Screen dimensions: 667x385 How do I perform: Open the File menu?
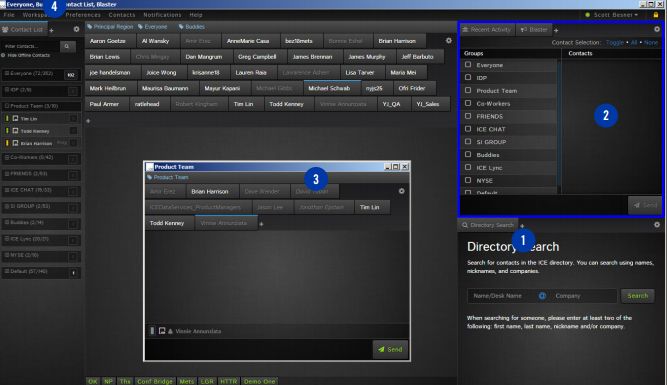[9, 14]
